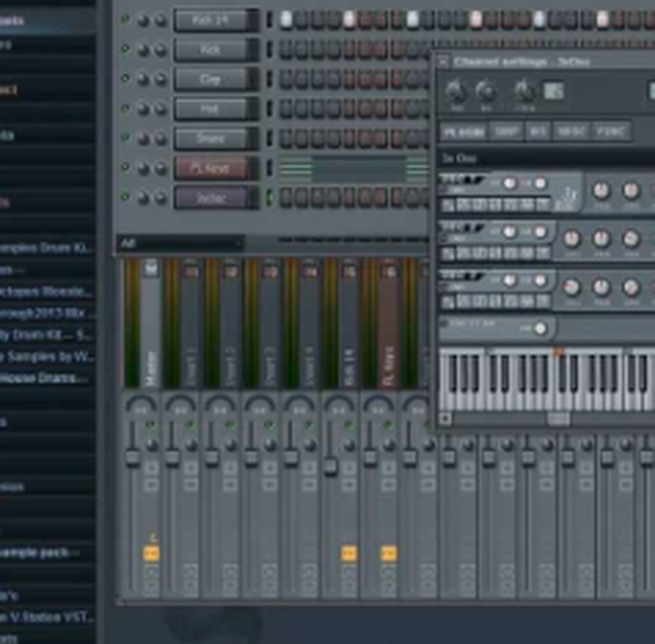Click the Kick 14 channel pan knob
Screen dimensions: 655x644
[x=143, y=20]
